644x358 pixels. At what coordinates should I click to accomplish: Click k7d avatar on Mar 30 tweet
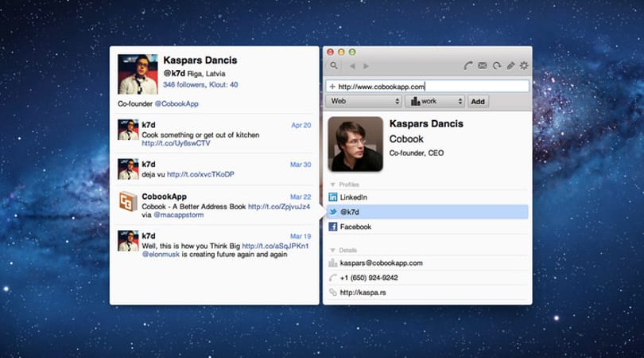[x=128, y=169]
